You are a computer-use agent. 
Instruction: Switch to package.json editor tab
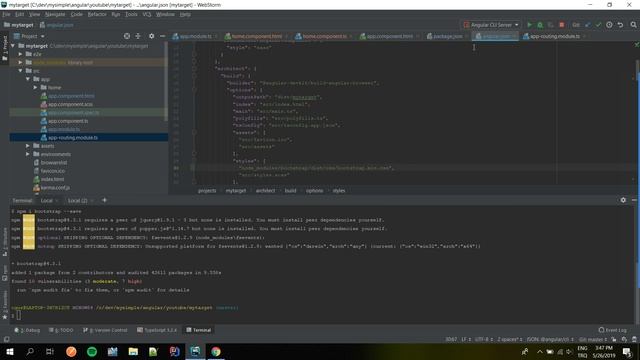coord(448,36)
